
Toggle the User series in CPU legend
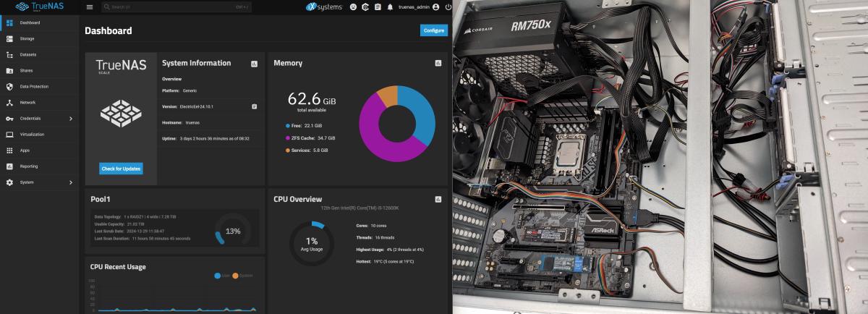222,275
